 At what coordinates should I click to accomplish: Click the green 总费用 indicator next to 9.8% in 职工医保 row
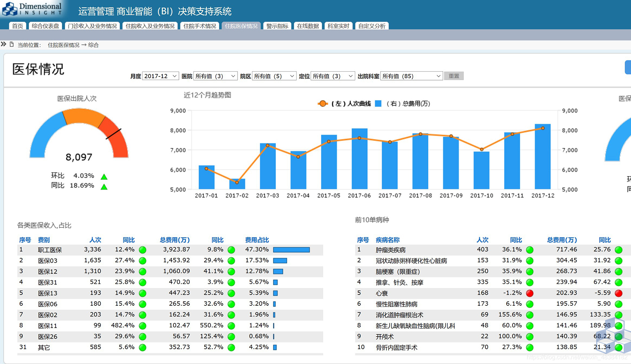click(231, 250)
